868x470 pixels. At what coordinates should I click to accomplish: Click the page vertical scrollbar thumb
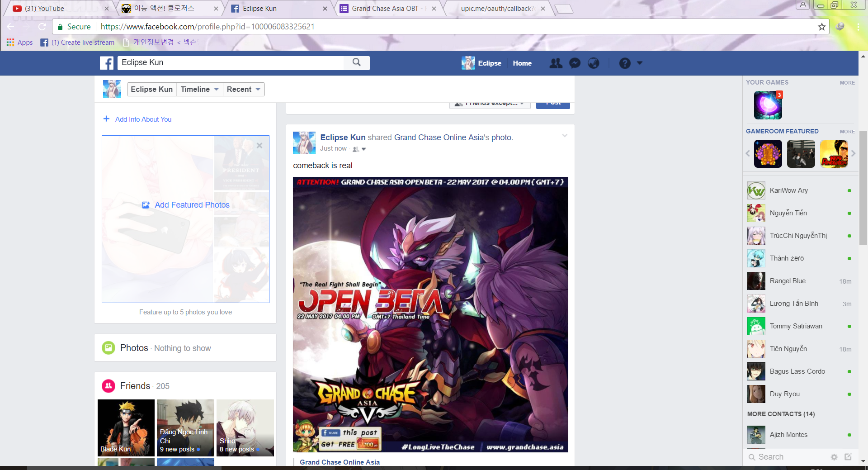(863, 188)
